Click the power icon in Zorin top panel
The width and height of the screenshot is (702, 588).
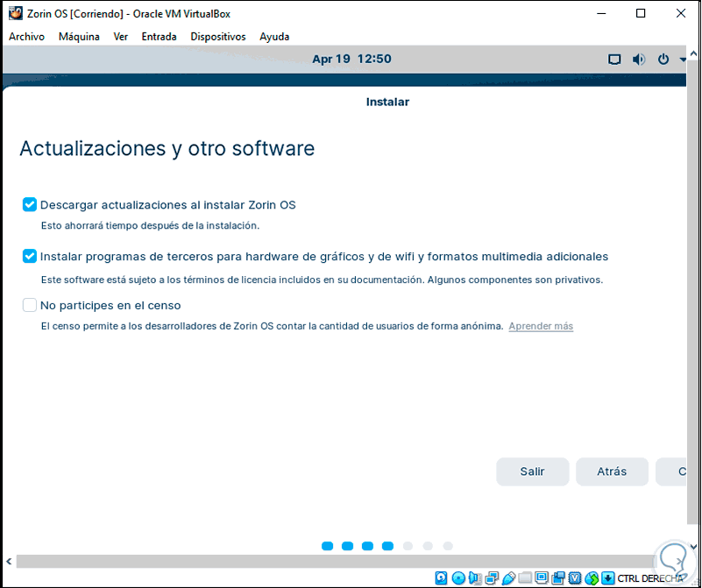663,59
